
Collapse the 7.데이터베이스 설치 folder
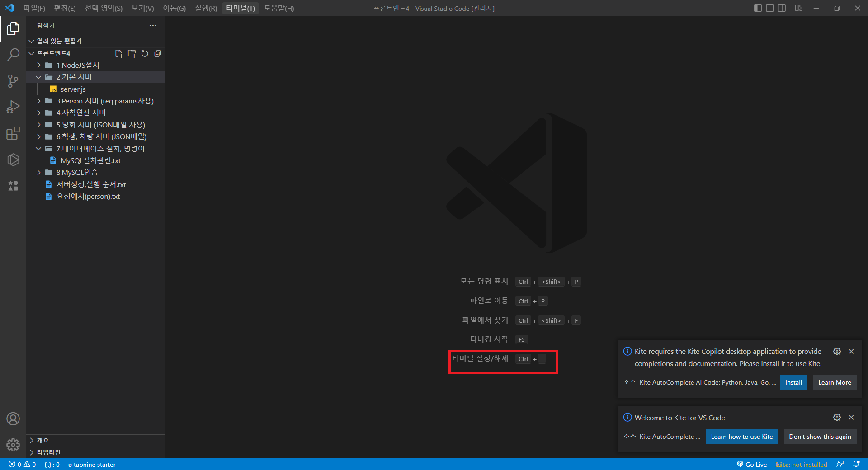[x=96, y=149]
